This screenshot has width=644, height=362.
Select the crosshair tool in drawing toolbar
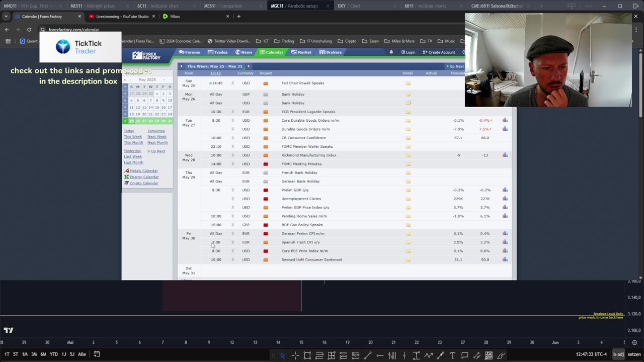click(295, 355)
